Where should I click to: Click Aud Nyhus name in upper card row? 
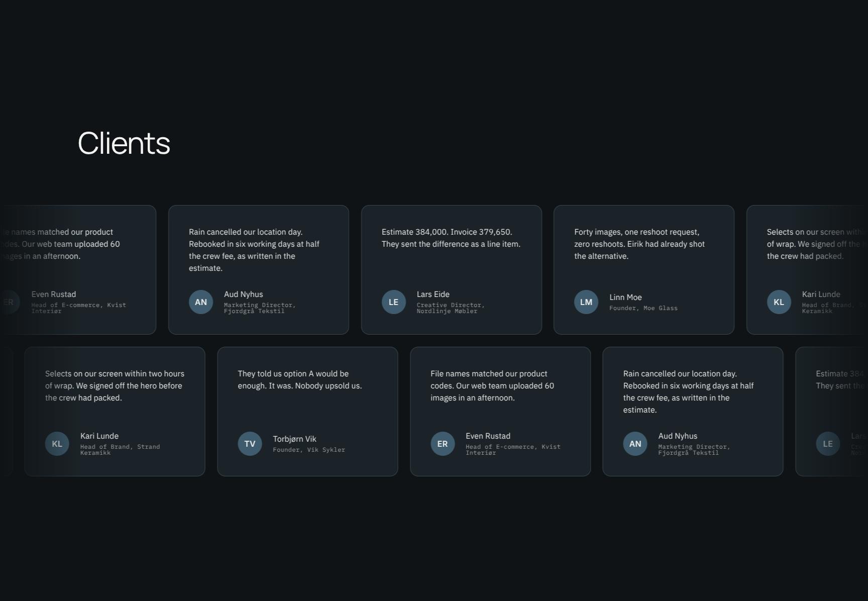click(244, 294)
